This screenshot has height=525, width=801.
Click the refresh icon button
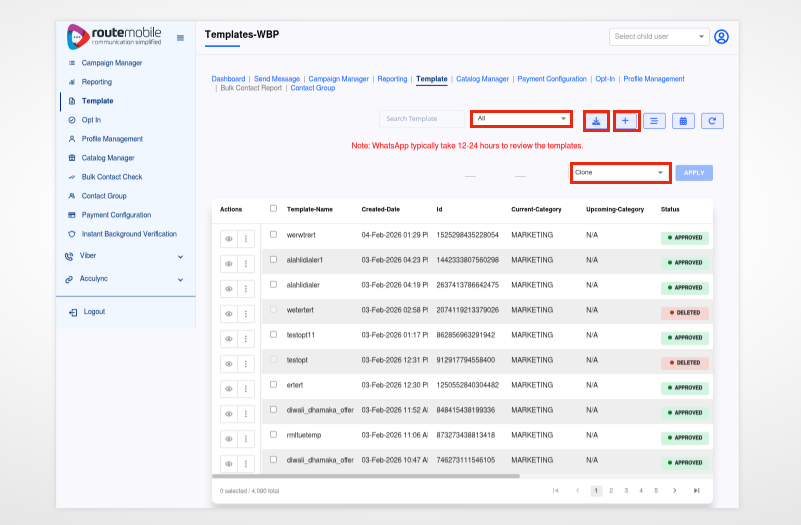coord(712,121)
